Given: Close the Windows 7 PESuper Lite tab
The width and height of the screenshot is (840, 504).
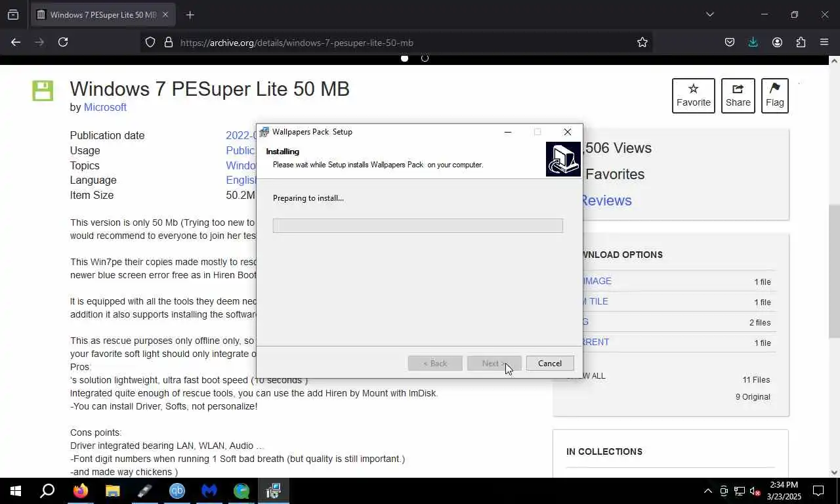Looking at the screenshot, I should coord(165,14).
